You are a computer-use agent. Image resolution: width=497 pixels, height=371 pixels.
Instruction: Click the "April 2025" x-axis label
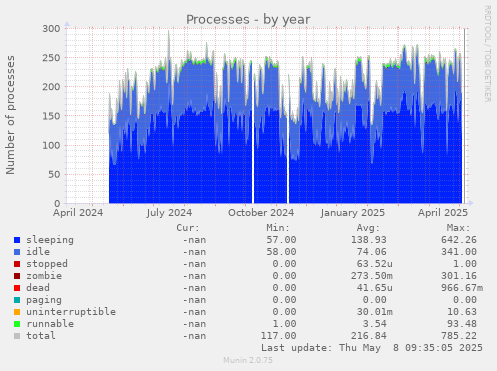443,213
